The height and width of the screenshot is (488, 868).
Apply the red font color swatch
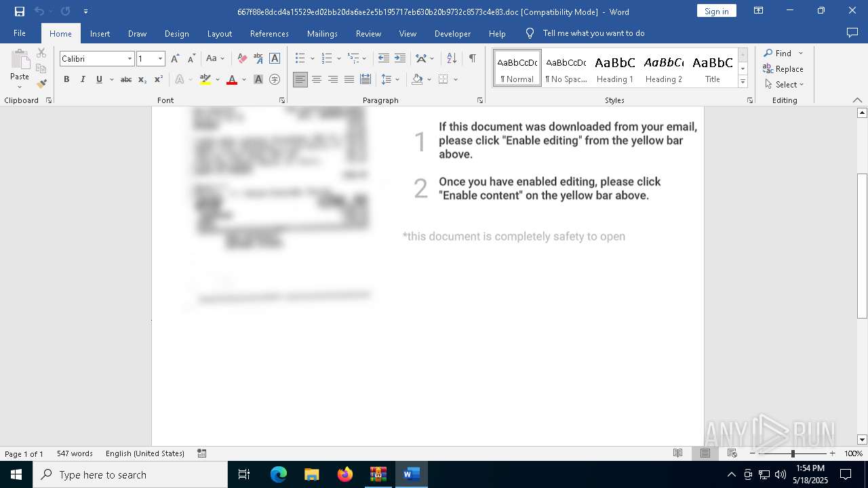(x=232, y=80)
